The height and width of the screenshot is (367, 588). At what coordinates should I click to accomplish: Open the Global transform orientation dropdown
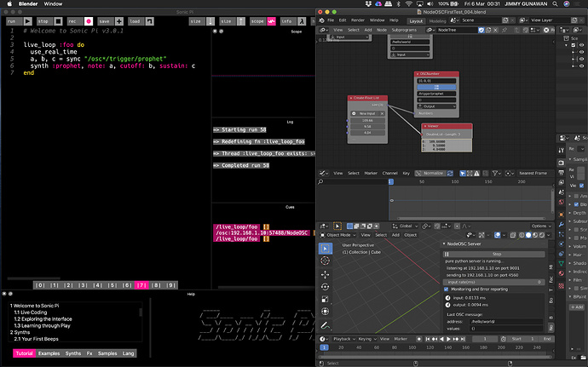(405, 226)
